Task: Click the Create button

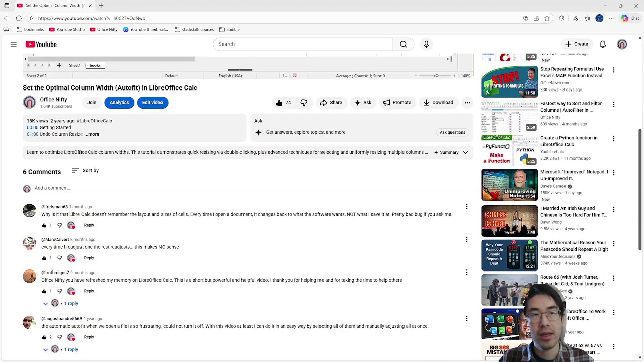Action: (576, 44)
